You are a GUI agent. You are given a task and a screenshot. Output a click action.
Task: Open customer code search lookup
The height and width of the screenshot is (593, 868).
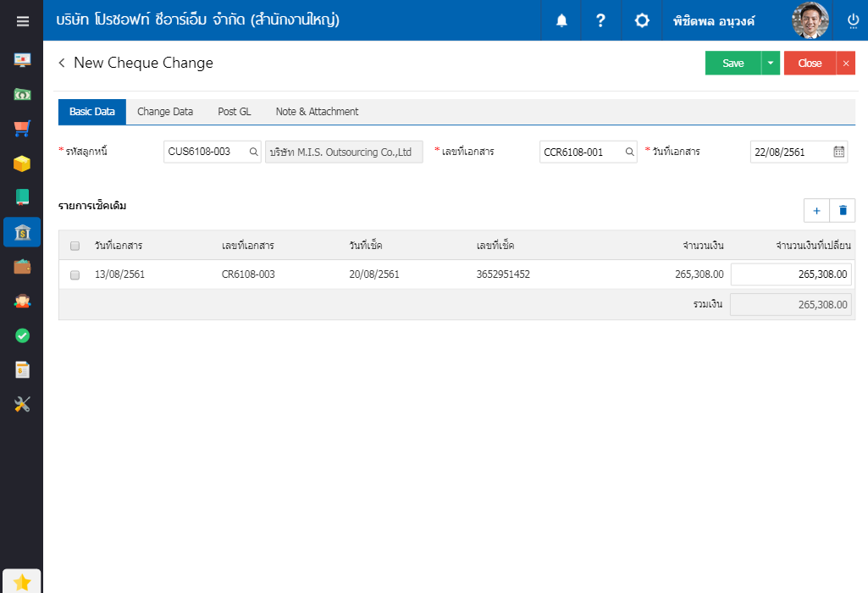point(253,152)
